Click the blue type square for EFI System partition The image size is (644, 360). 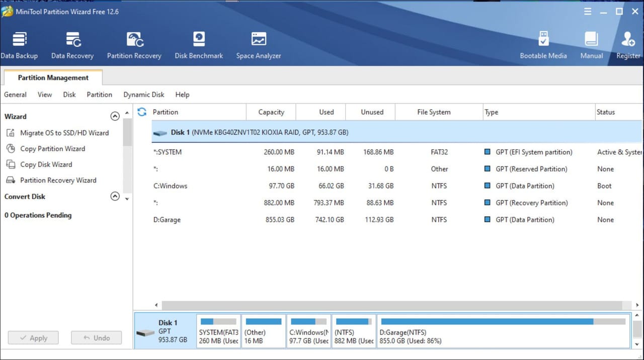pyautogui.click(x=487, y=152)
